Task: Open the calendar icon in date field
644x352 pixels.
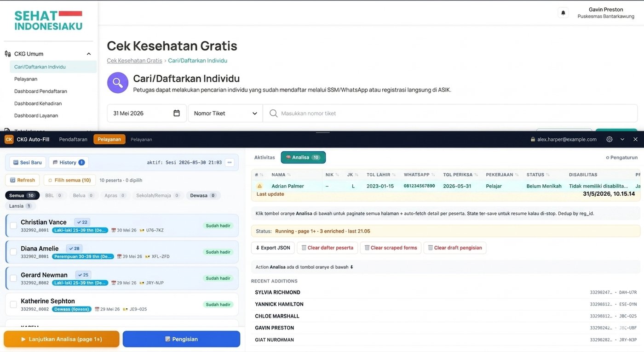Action: [177, 113]
